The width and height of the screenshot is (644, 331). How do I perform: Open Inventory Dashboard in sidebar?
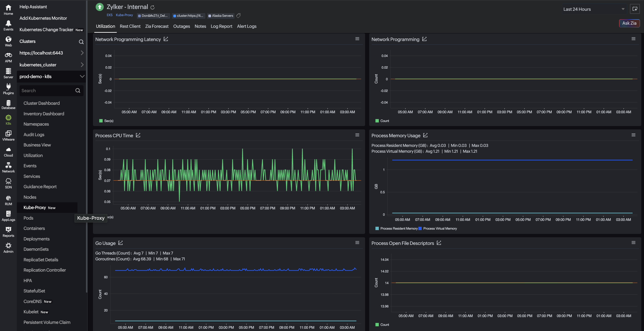coord(44,113)
